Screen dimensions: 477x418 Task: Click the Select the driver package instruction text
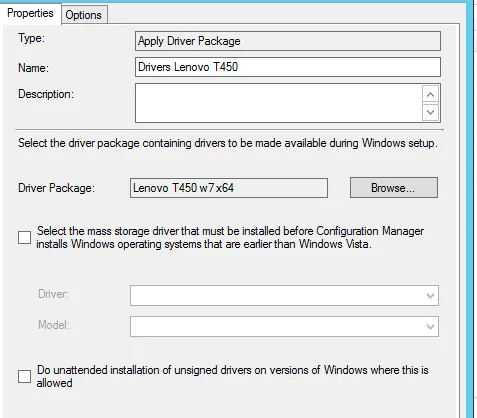228,143
